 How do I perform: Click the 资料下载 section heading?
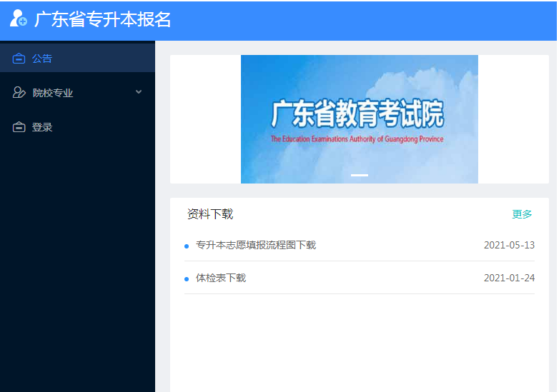(210, 214)
